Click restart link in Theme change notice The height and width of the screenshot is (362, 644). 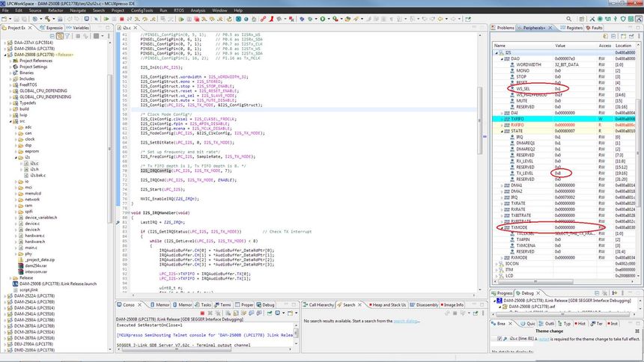coord(544,339)
